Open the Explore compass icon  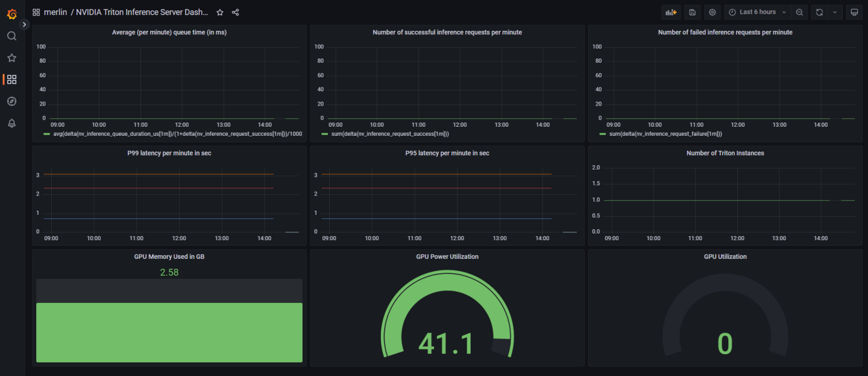11,101
